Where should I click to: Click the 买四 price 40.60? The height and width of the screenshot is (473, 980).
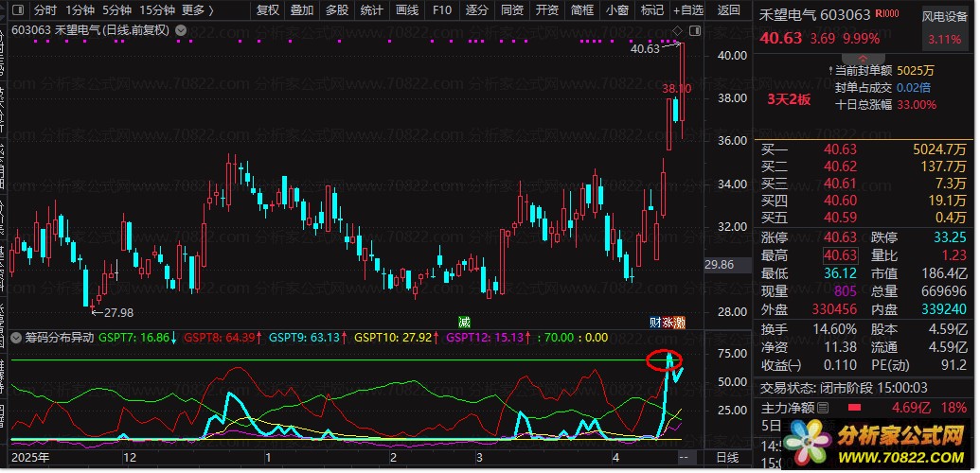[x=840, y=201]
